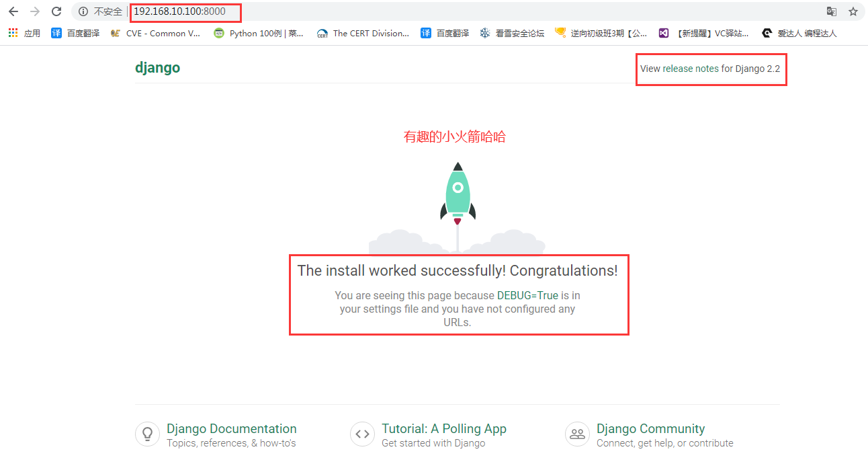This screenshot has width=868, height=466.
Task: Click the browser forward arrow
Action: (35, 11)
